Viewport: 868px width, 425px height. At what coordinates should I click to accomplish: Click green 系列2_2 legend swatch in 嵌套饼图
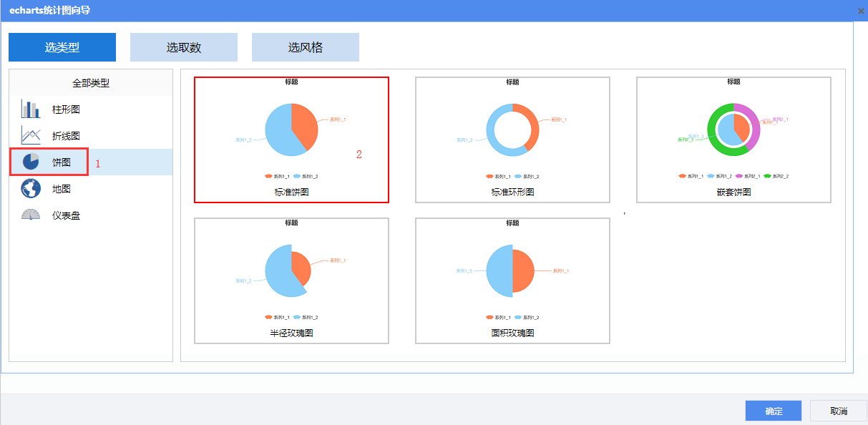768,176
